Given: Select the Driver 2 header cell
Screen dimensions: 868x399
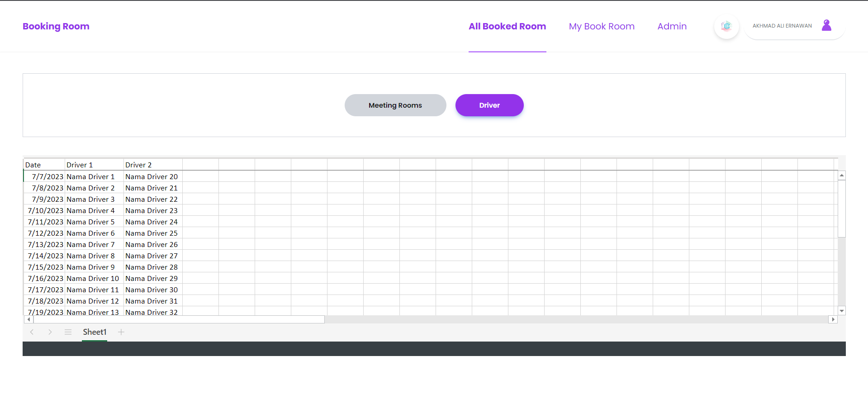Looking at the screenshot, I should (153, 165).
